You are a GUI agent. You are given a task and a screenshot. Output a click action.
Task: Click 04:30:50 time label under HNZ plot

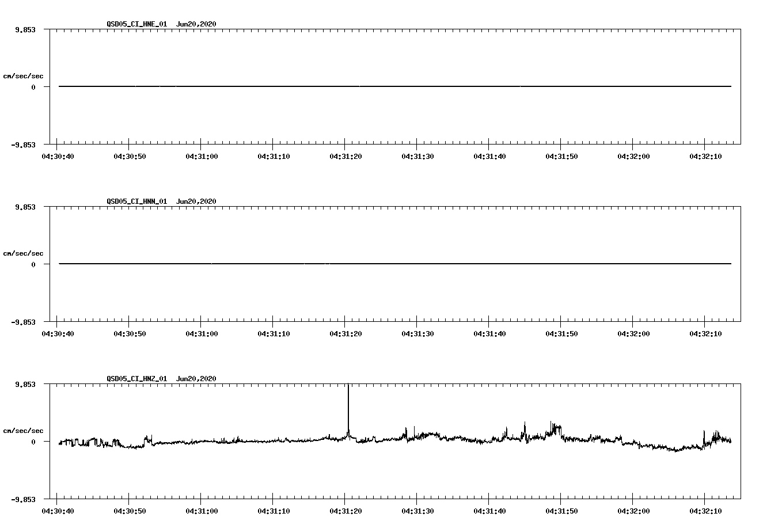130,511
